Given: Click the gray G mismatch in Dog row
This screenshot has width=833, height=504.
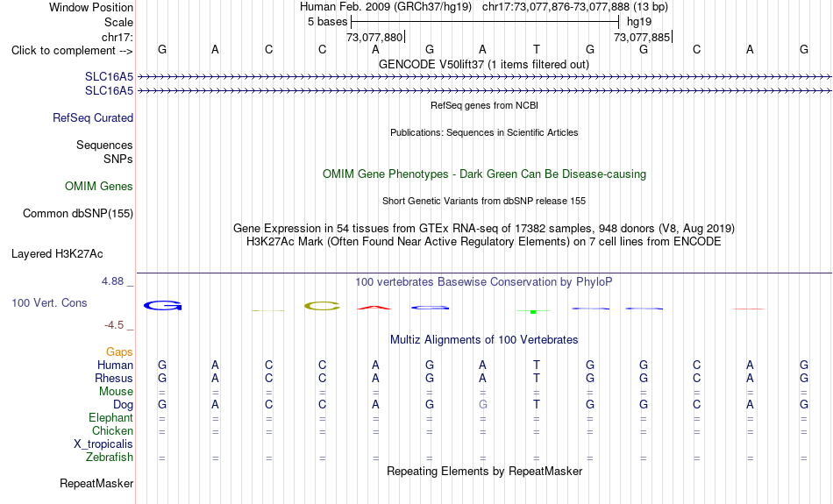Looking at the screenshot, I should tap(482, 405).
